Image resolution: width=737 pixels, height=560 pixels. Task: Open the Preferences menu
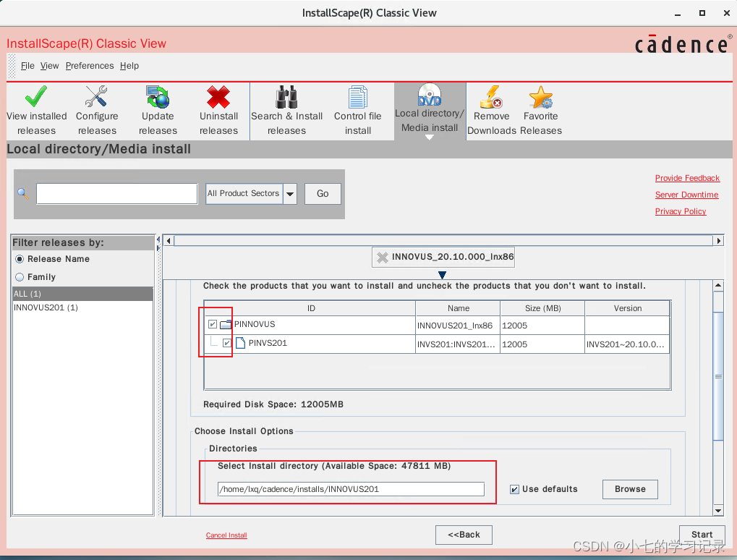coord(89,66)
